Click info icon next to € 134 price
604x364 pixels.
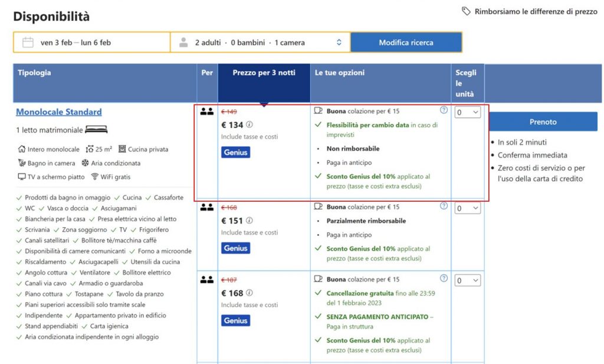[250, 124]
